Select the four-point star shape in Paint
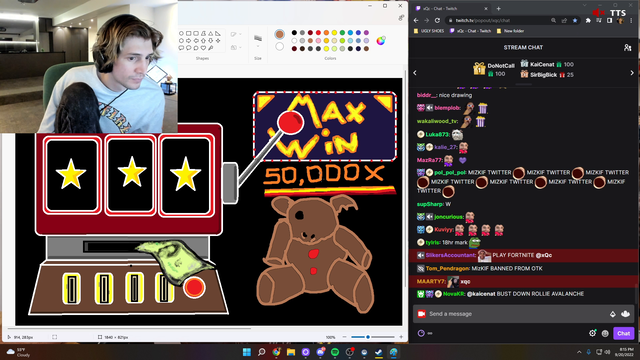The image size is (640, 360). tap(218, 41)
